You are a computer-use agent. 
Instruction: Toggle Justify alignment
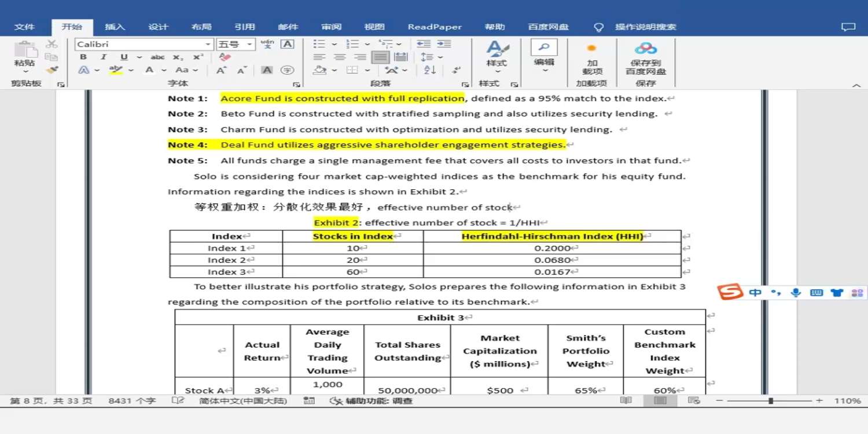[x=380, y=57]
